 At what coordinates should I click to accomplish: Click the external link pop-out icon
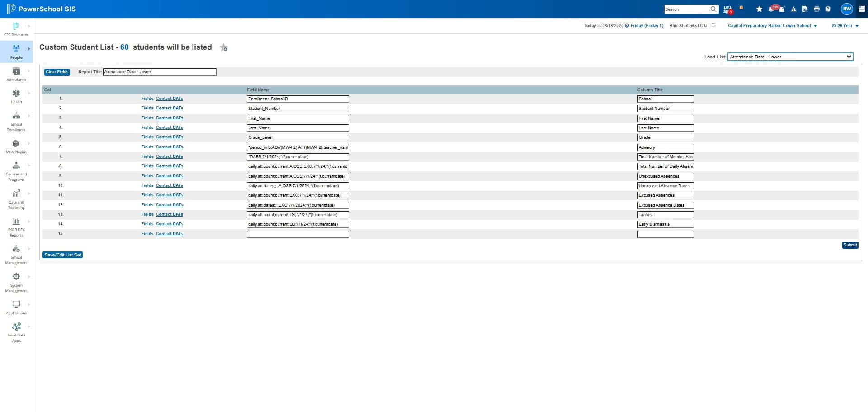click(782, 9)
